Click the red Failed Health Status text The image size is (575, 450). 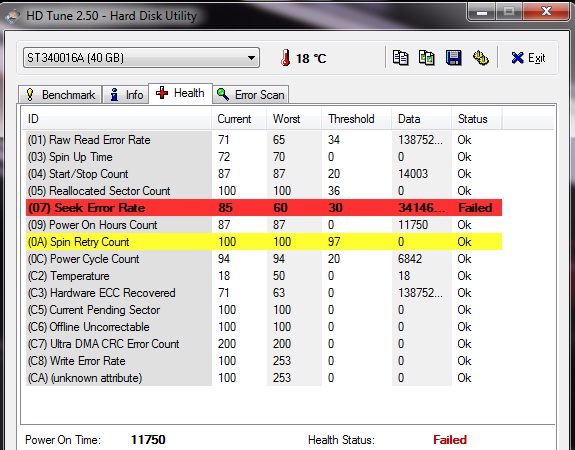[450, 439]
